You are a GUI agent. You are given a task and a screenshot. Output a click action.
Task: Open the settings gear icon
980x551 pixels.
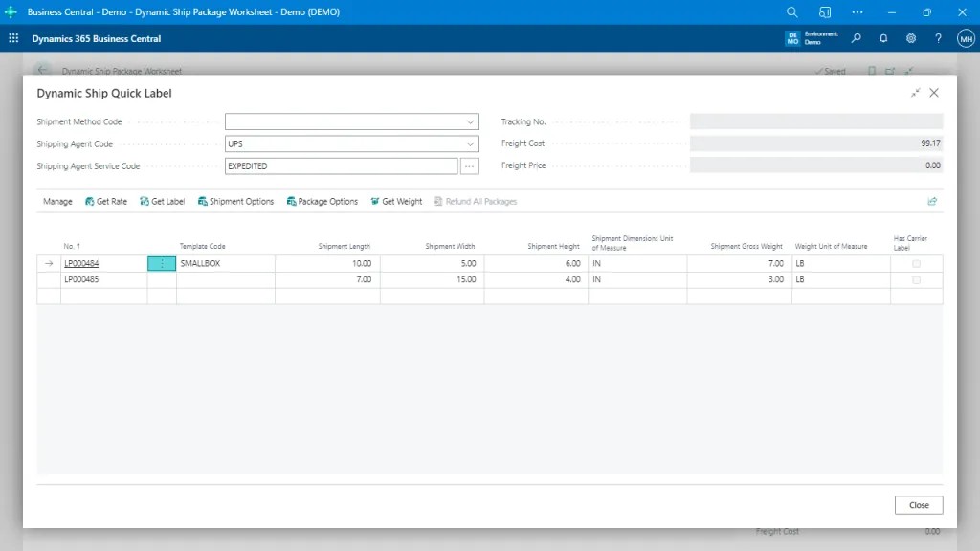pyautogui.click(x=911, y=39)
